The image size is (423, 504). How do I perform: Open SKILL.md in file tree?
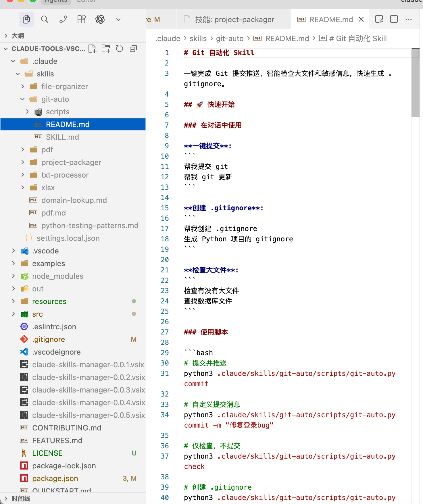coord(73,137)
